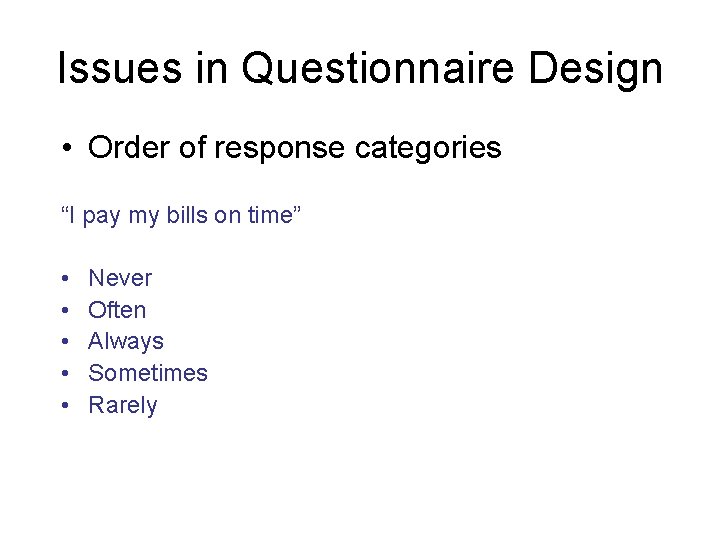Select the 'Always' response option

pyautogui.click(x=126, y=341)
